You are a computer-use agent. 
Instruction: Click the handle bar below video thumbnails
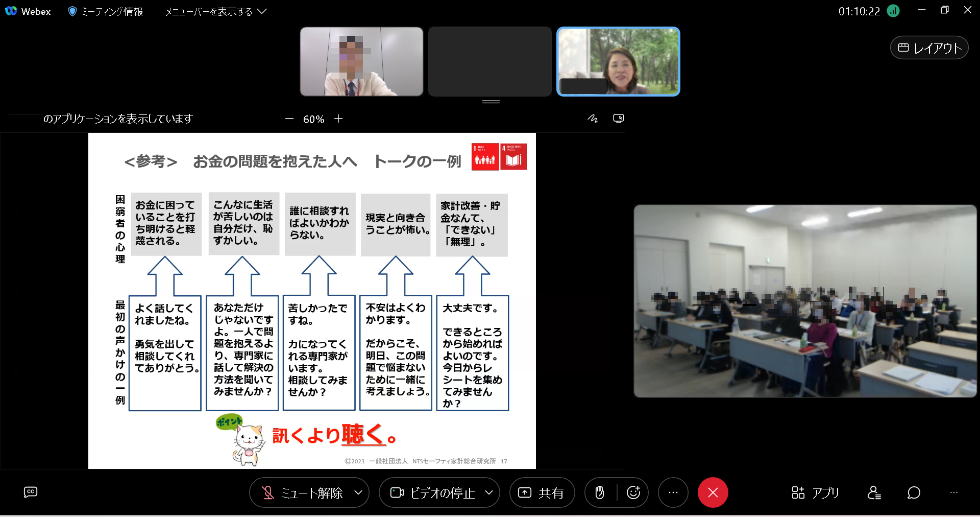point(491,102)
